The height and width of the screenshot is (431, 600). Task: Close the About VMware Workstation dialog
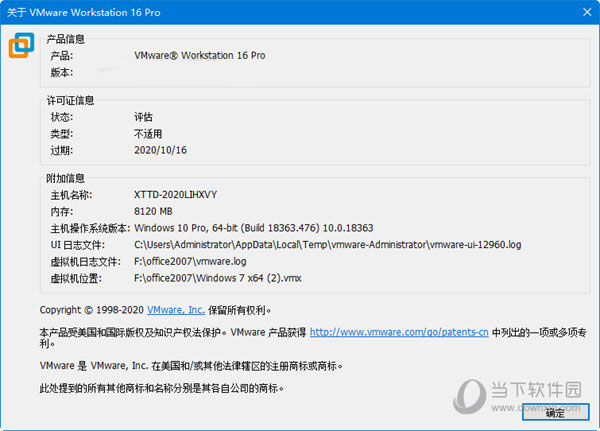pos(587,12)
